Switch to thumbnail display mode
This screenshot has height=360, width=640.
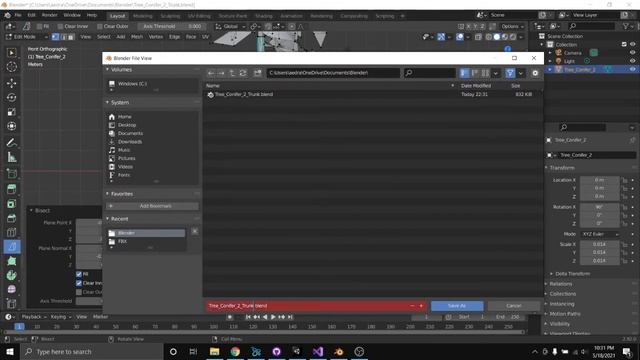[x=485, y=73]
